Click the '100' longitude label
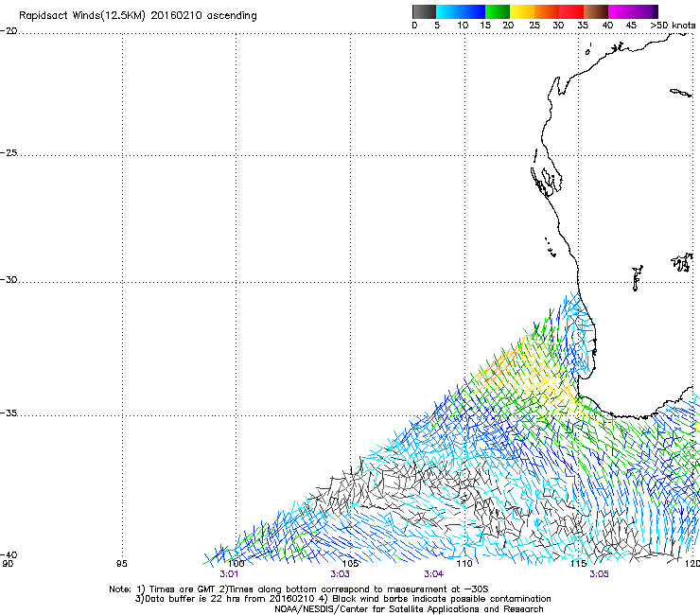Viewport: 700px width, 615px height. click(x=236, y=564)
